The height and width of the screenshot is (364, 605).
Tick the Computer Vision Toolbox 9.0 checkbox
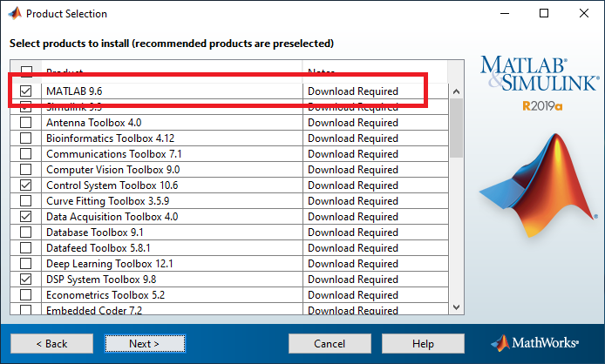pyautogui.click(x=26, y=169)
